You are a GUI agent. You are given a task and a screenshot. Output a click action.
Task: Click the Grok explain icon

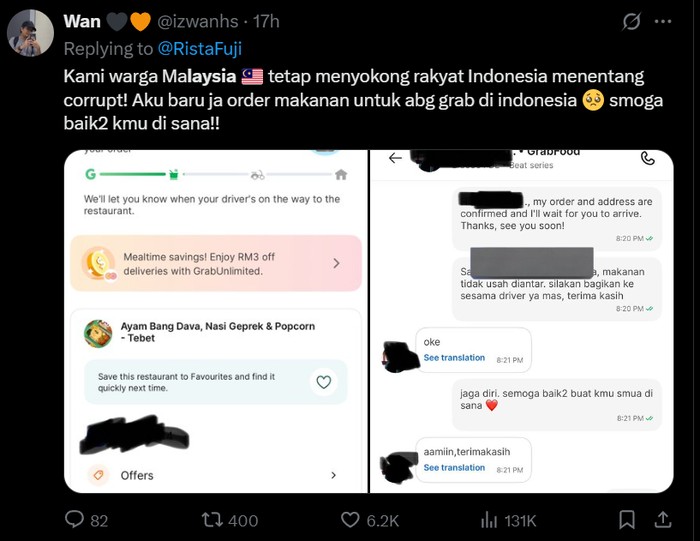pyautogui.click(x=631, y=21)
